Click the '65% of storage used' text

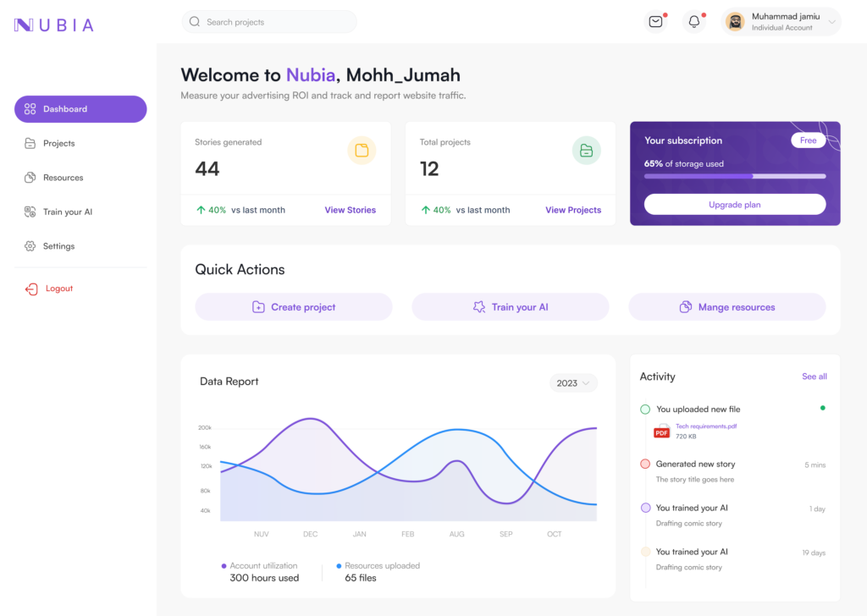click(x=683, y=163)
